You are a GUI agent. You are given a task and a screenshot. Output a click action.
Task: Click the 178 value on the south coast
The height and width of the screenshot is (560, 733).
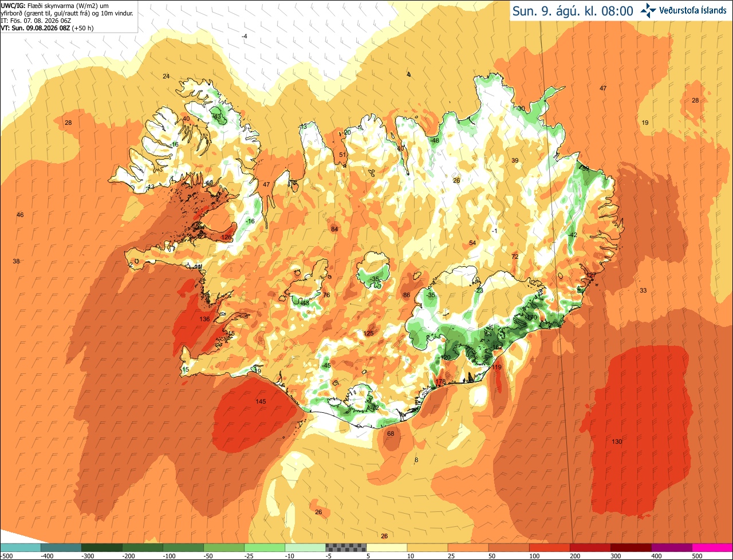tap(440, 382)
